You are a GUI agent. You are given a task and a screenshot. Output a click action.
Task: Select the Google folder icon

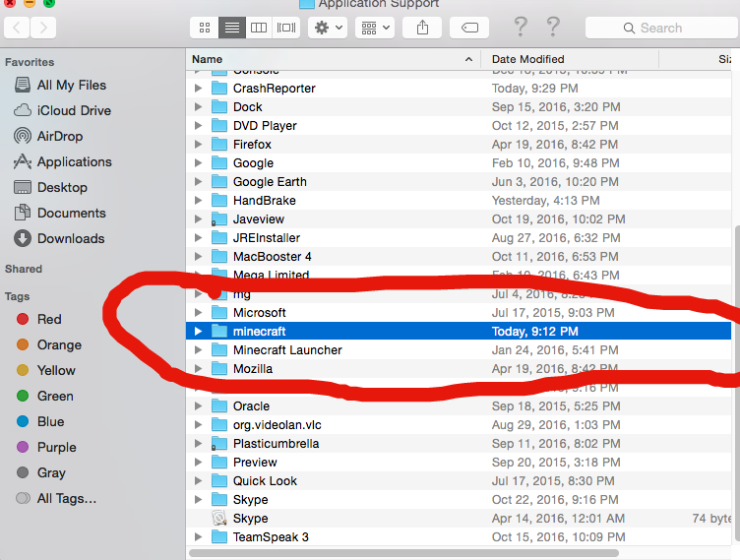pyautogui.click(x=219, y=163)
